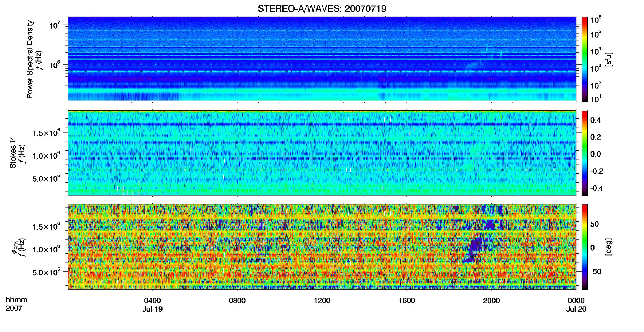This screenshot has width=644, height=332.
Task: Click the φ RTN degrees color bar
Action: pyautogui.click(x=585, y=247)
